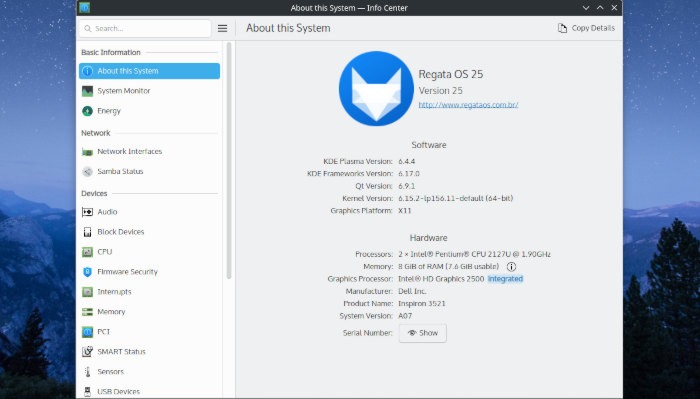Open the Audio entry
Screen dimensions: 700x399
click(x=149, y=212)
